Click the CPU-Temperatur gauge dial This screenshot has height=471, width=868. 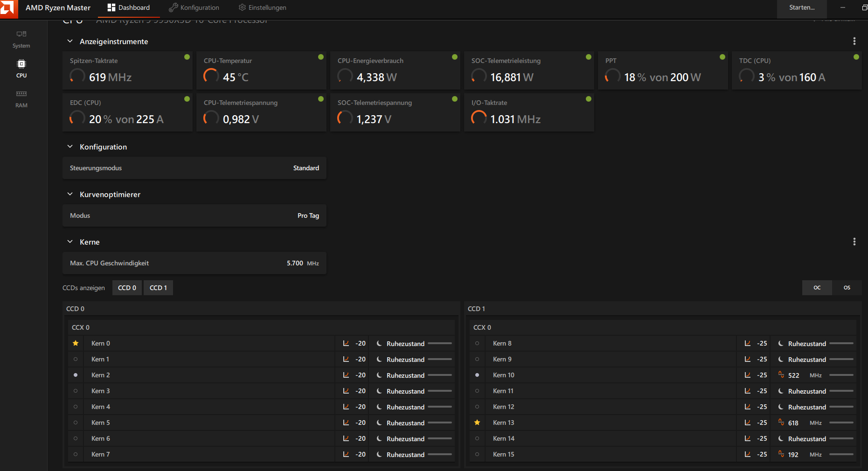pyautogui.click(x=211, y=76)
